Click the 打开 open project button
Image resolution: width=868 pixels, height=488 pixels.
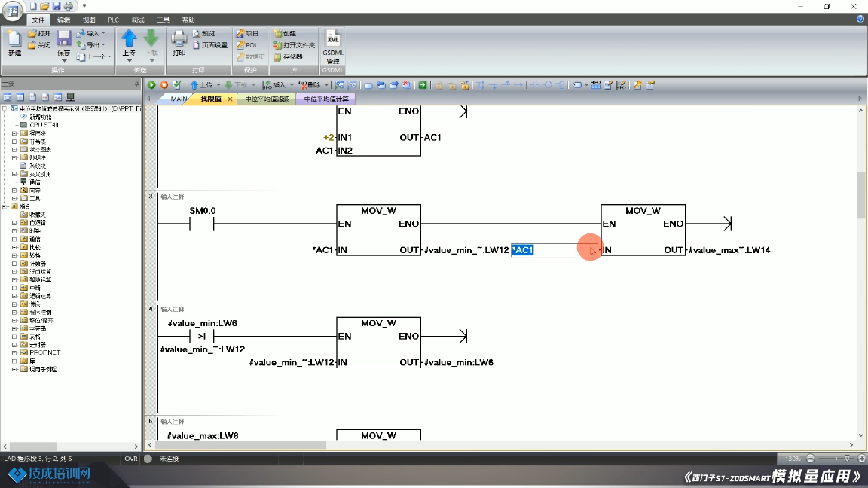(x=39, y=34)
